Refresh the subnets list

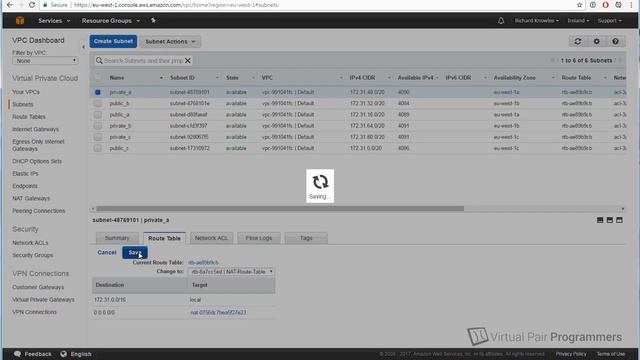point(578,41)
